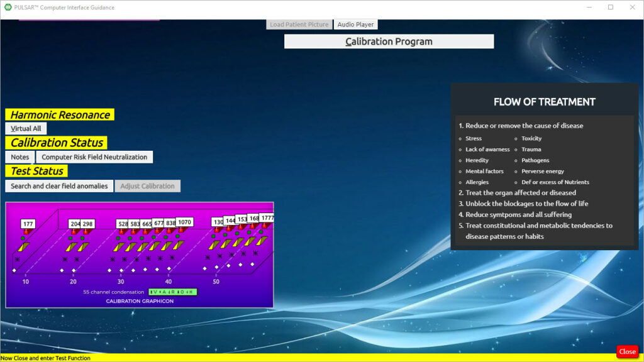644x362 pixels.
Task: Click the Adjust Calibration button
Action: 147,186
